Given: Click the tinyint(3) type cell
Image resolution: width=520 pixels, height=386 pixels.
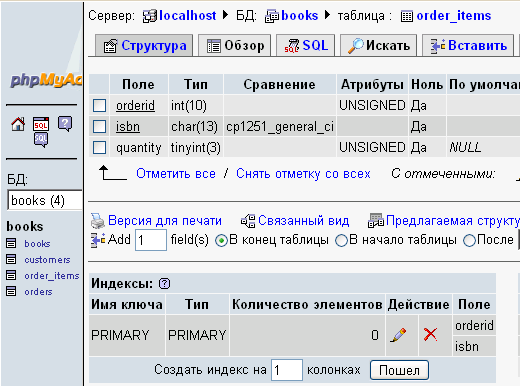Looking at the screenshot, I should 196,148.
